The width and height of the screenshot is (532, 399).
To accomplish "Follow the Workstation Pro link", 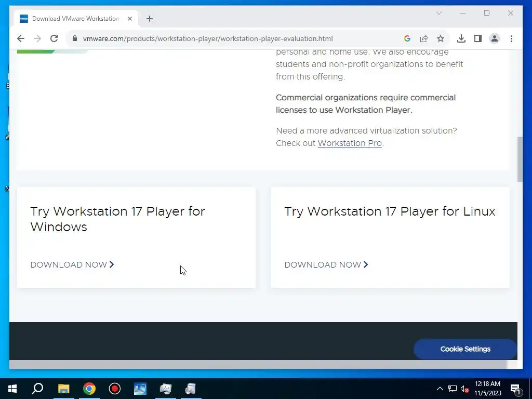I will coord(350,143).
